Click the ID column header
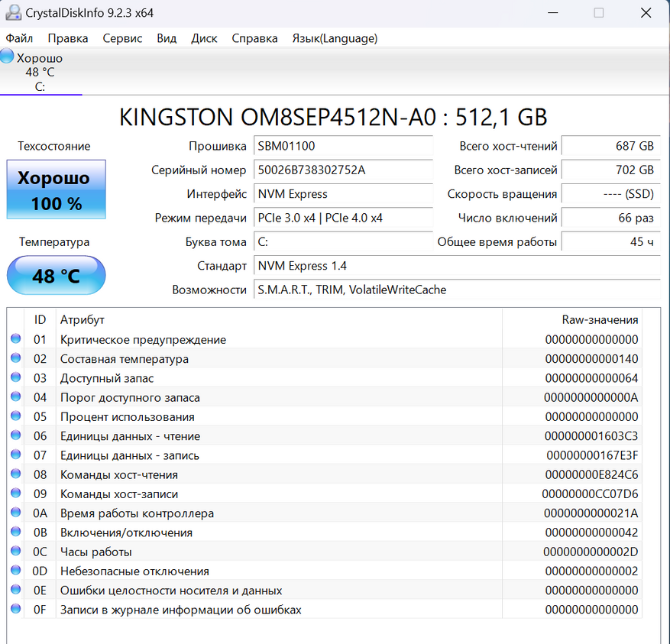 tap(40, 319)
